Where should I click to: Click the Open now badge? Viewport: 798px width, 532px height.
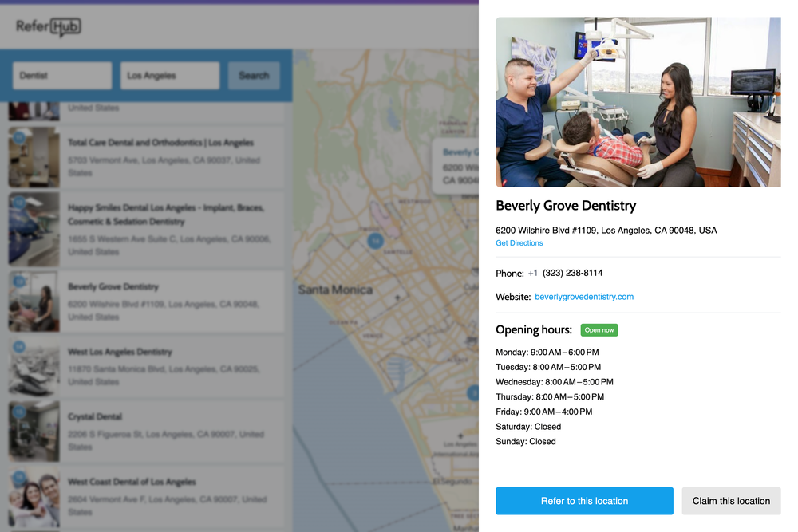point(599,330)
